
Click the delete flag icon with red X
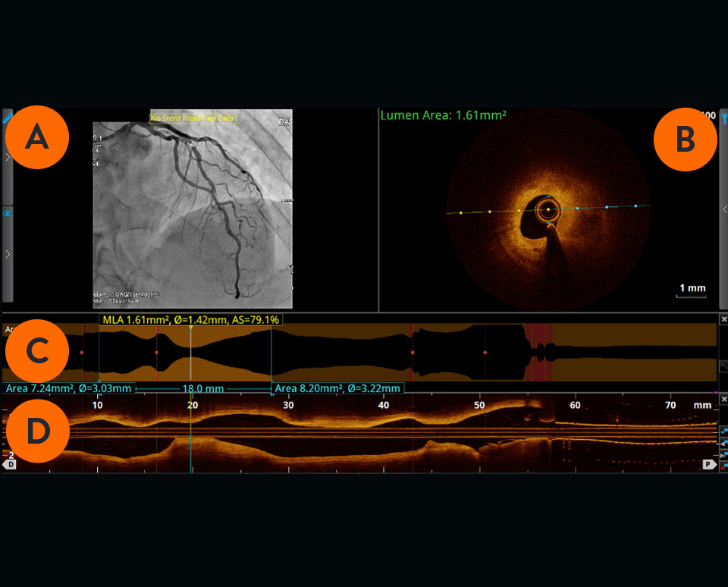pyautogui.click(x=723, y=466)
